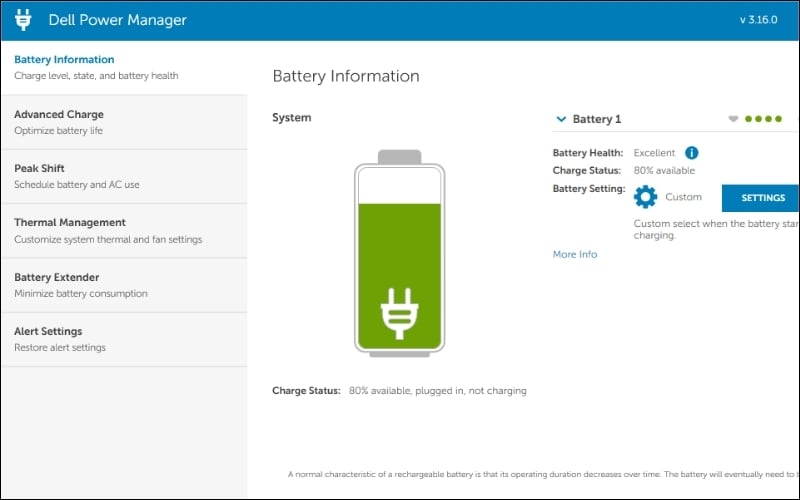Image resolution: width=800 pixels, height=500 pixels.
Task: Click the green health dots indicator
Action: (763, 119)
